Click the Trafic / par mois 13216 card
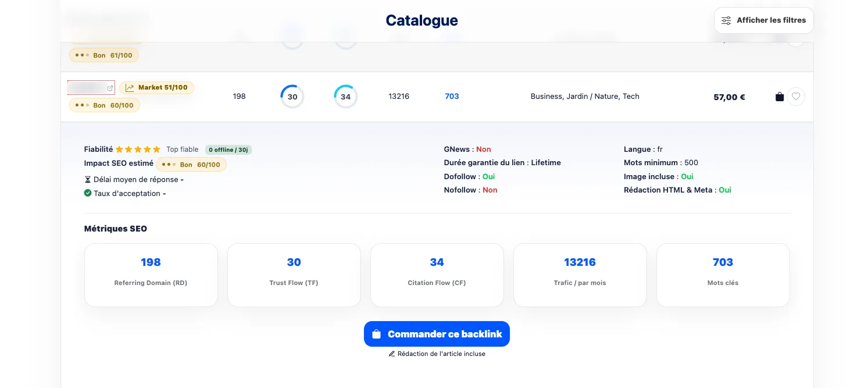This screenshot has width=868, height=388. click(x=580, y=275)
